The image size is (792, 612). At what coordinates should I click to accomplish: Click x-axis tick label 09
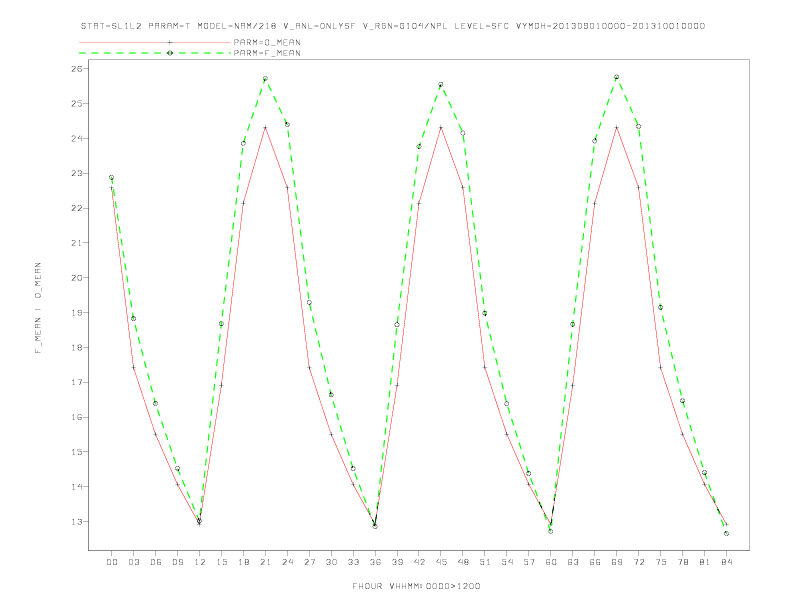click(x=177, y=562)
